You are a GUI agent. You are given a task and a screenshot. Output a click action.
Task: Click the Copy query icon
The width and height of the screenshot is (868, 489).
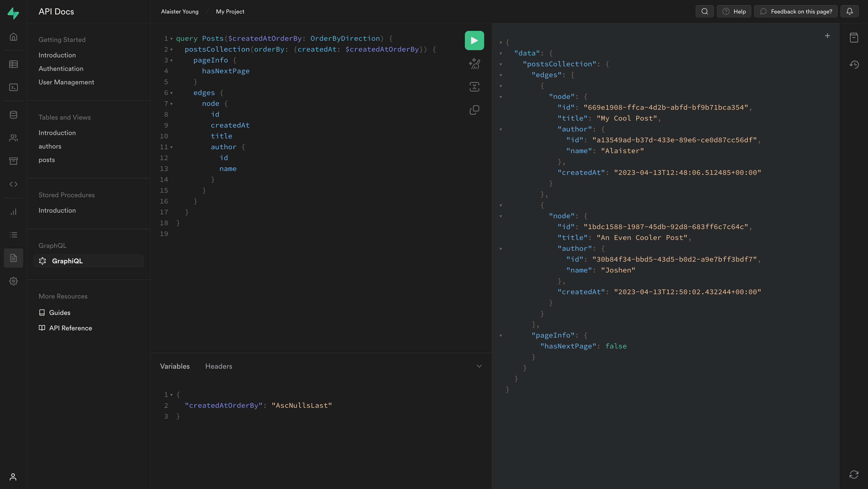pos(474,110)
